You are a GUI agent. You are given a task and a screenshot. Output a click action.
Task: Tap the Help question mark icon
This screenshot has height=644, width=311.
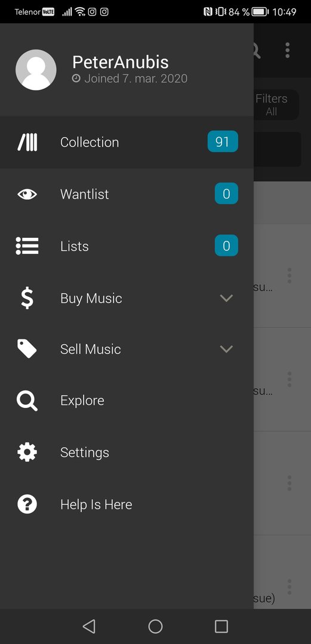click(27, 504)
